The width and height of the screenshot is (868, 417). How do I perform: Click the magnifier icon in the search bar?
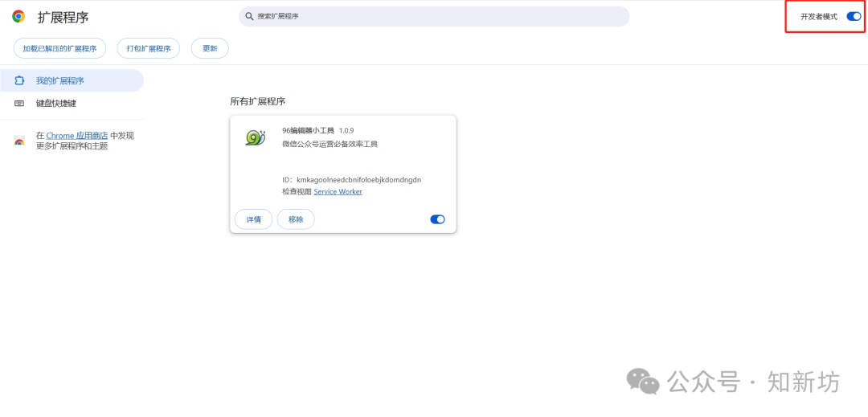249,17
